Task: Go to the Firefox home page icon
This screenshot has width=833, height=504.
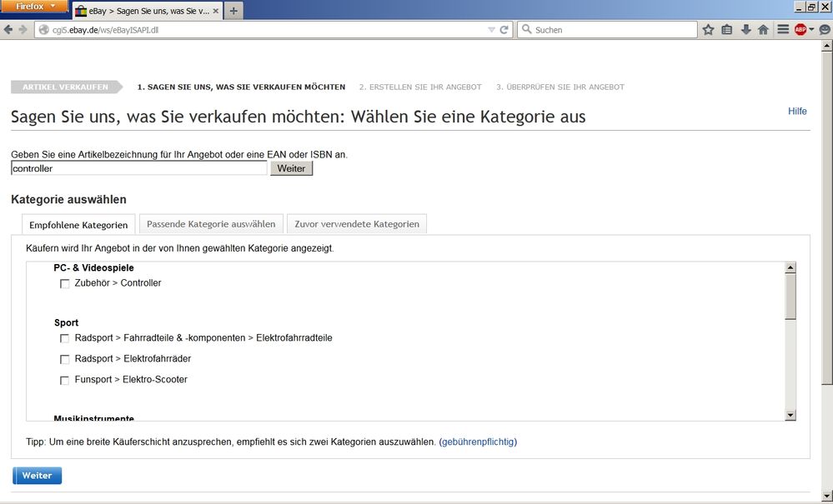Action: [x=763, y=29]
